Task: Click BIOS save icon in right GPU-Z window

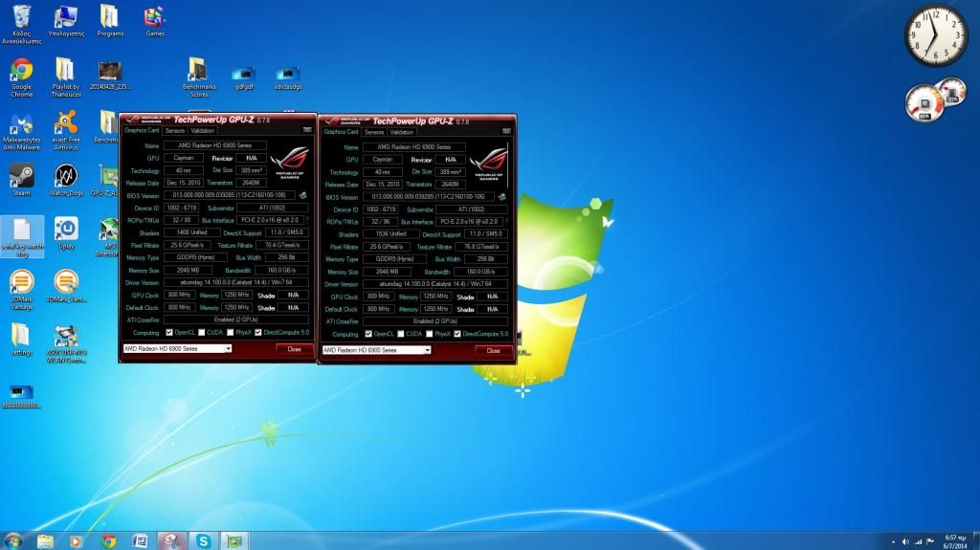Action: 501,197
